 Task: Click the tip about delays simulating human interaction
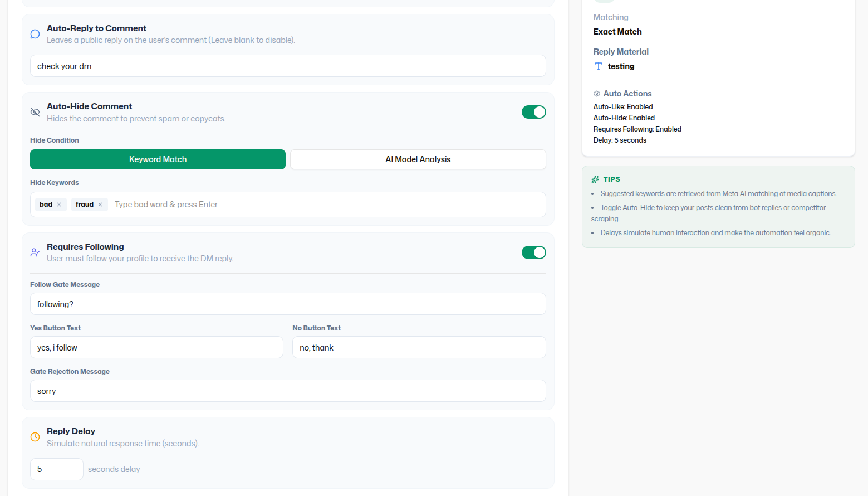click(715, 233)
